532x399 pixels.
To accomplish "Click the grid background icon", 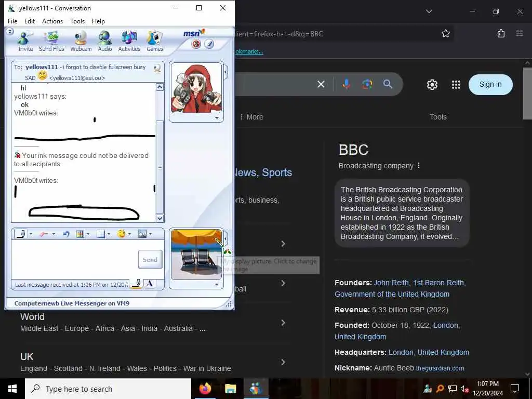I will coord(101,234).
